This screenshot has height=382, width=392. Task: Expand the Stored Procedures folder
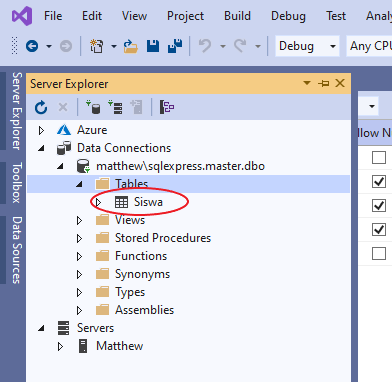(x=79, y=238)
